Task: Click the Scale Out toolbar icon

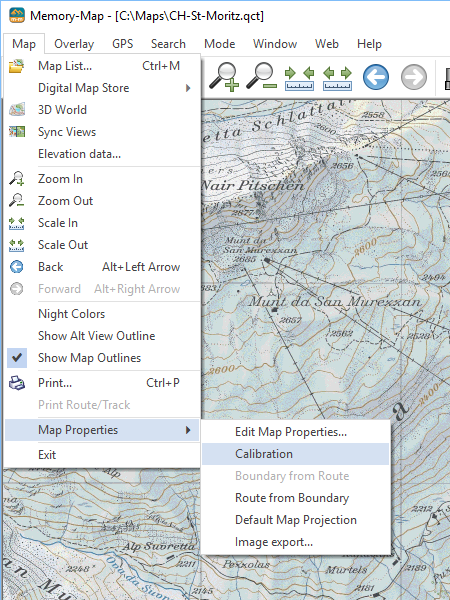Action: [x=337, y=78]
